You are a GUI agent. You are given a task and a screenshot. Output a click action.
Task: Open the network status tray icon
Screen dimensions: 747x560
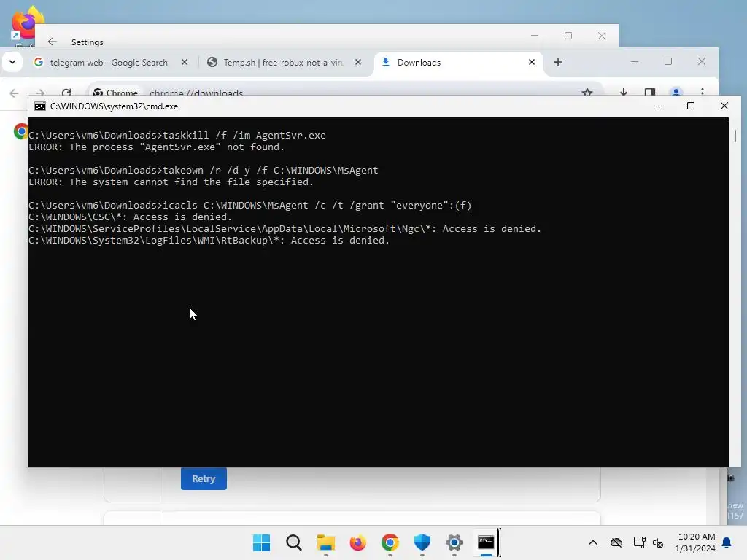pos(639,542)
